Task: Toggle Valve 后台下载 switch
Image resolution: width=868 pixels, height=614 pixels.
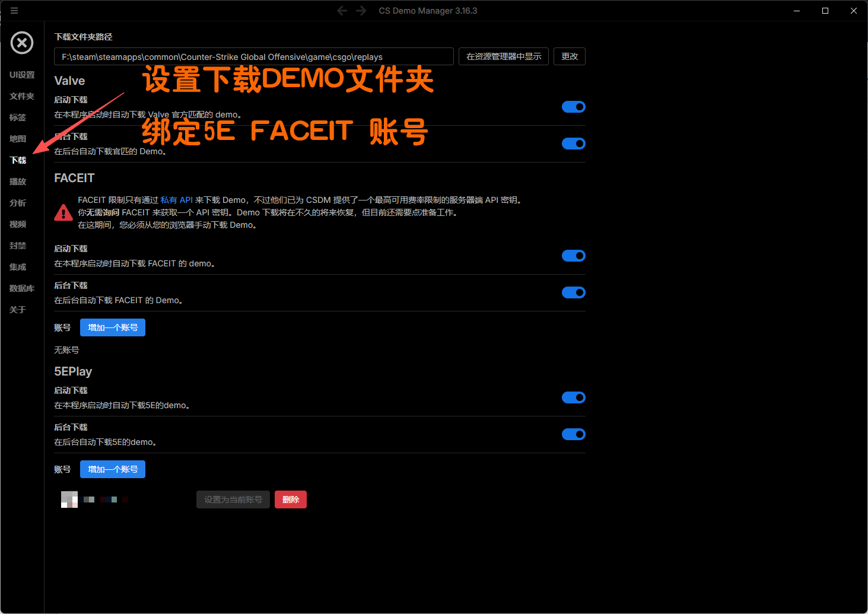Action: pos(573,144)
